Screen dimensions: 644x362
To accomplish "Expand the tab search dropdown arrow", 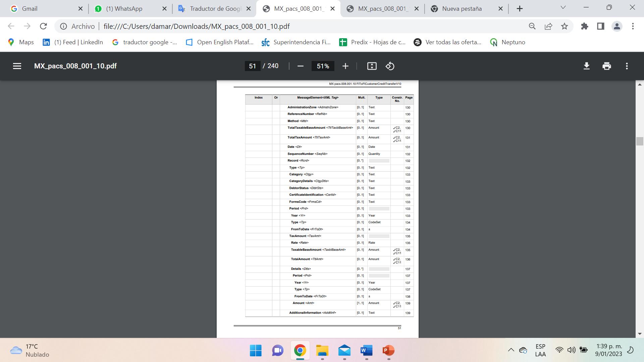I will (x=563, y=8).
